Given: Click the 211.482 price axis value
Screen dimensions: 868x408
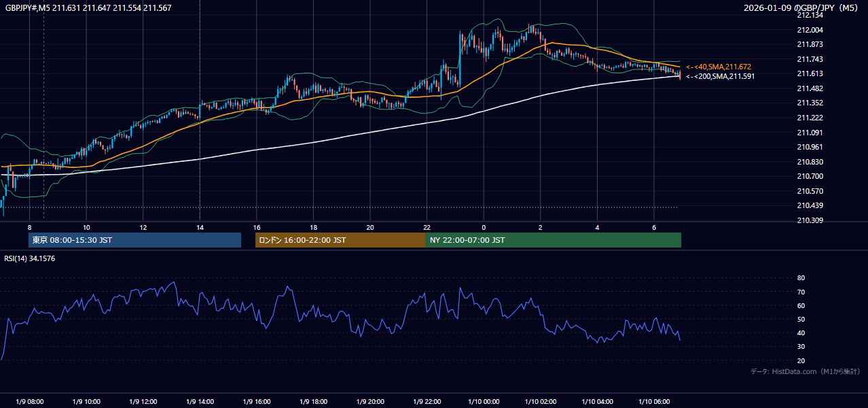Looking at the screenshot, I should coord(810,88).
